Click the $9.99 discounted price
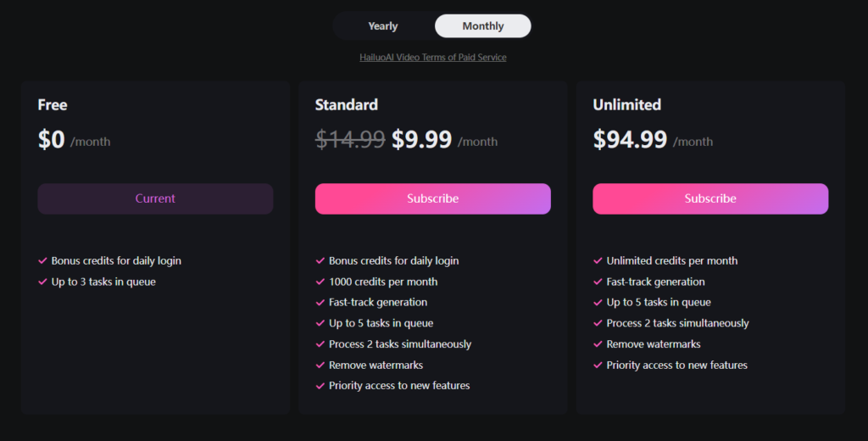The height and width of the screenshot is (441, 868). tap(422, 139)
